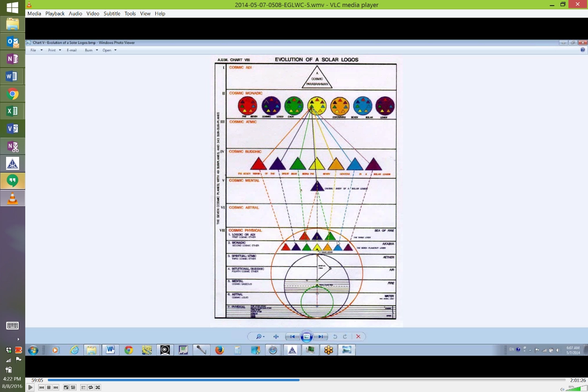Screen dimensions: 588x392
Task: Open the View menu
Action: [145, 14]
